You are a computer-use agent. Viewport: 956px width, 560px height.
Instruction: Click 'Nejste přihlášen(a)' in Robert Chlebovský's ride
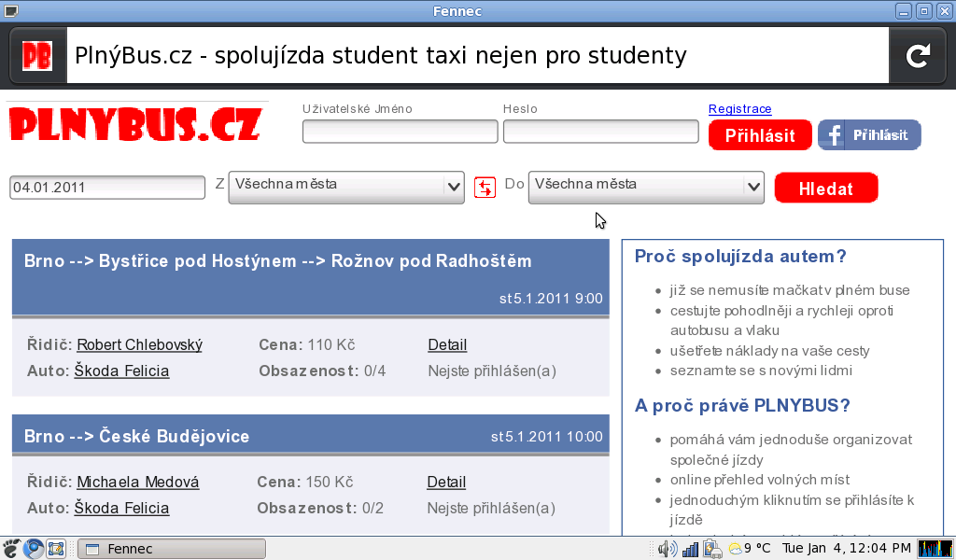pos(492,371)
